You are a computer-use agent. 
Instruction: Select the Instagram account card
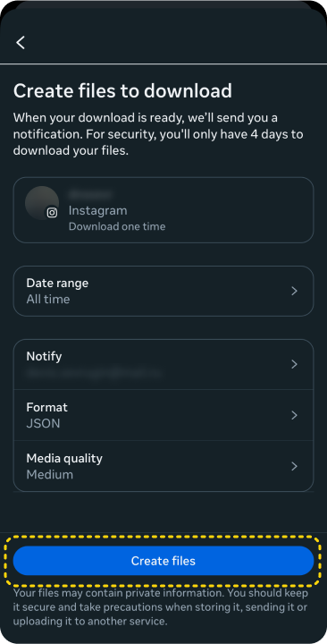point(163,210)
